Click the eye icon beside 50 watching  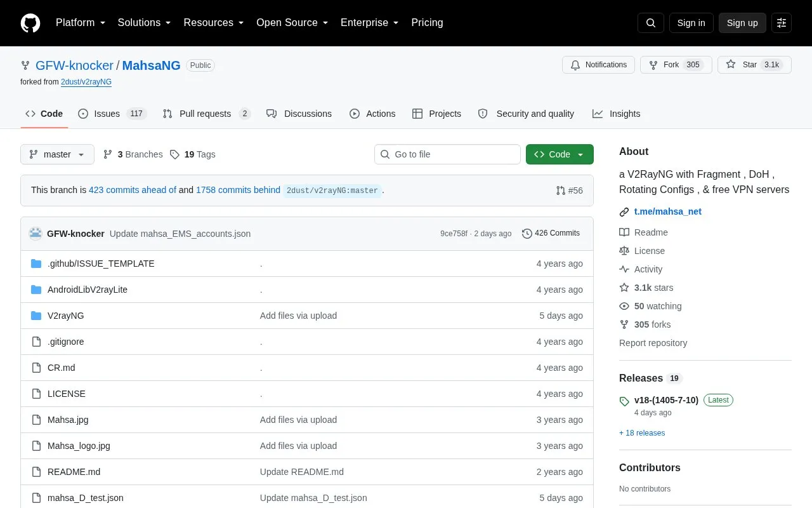(x=624, y=306)
